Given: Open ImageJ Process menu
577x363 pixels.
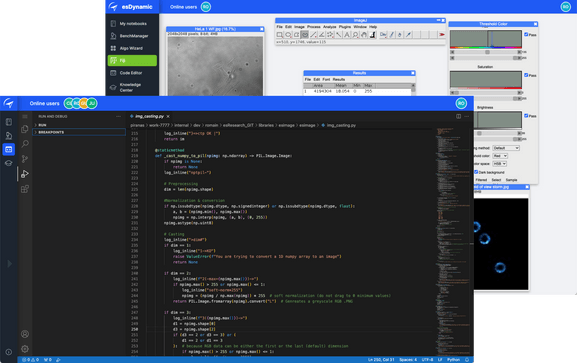Looking at the screenshot, I should pyautogui.click(x=314, y=27).
